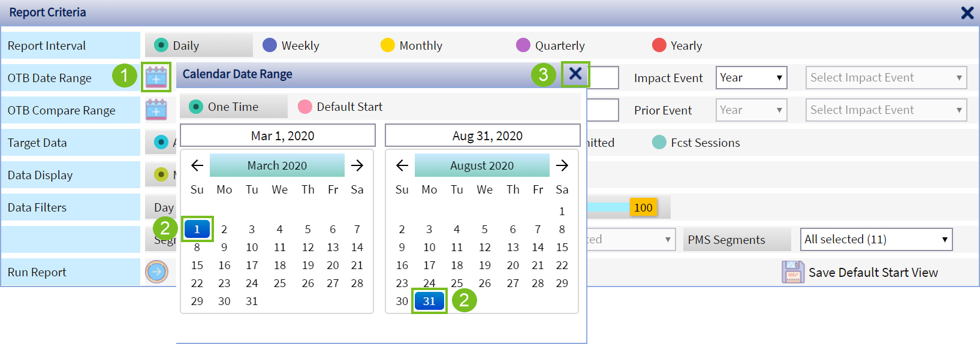Viewport: 980px width, 344px height.
Task: Close the Calendar Date Range popup
Action: click(x=575, y=74)
